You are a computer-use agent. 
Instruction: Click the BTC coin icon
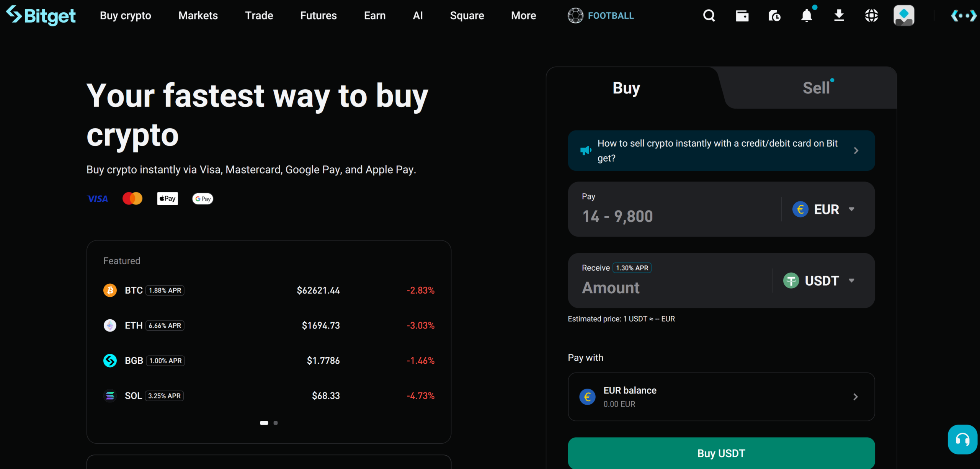pos(110,290)
